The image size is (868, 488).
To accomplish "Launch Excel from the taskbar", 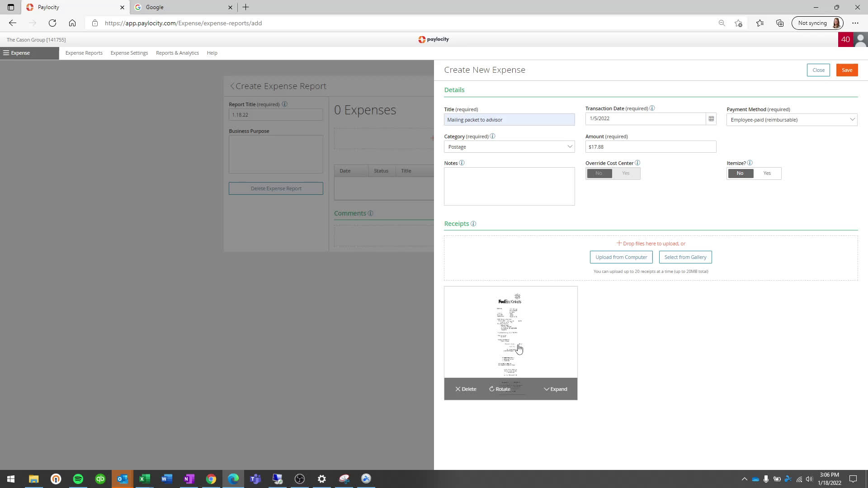I will pos(144,479).
